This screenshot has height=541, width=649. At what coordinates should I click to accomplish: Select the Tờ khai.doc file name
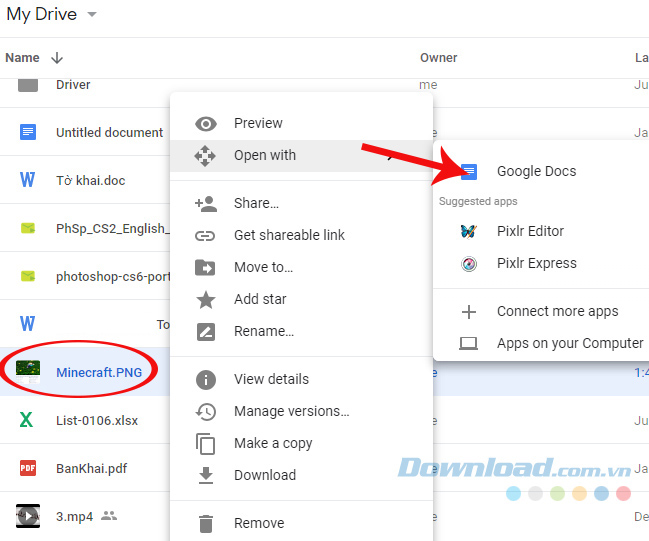91,180
